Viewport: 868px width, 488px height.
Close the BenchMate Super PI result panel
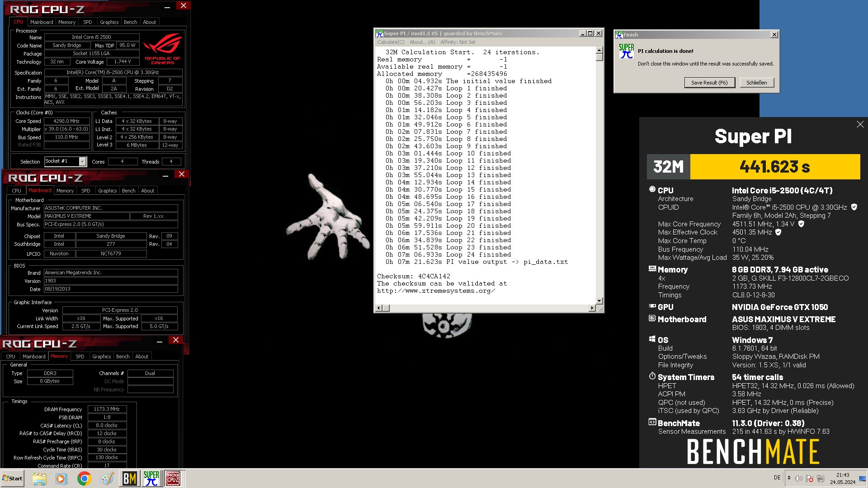click(x=860, y=124)
